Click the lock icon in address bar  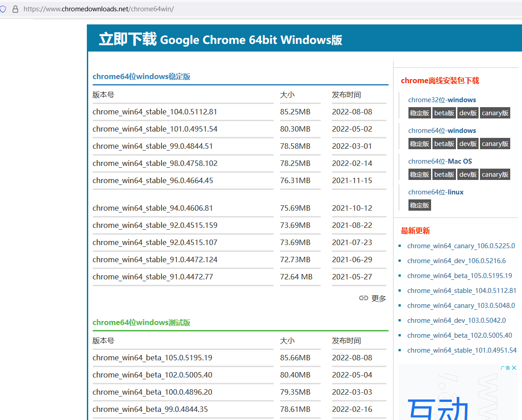15,9
